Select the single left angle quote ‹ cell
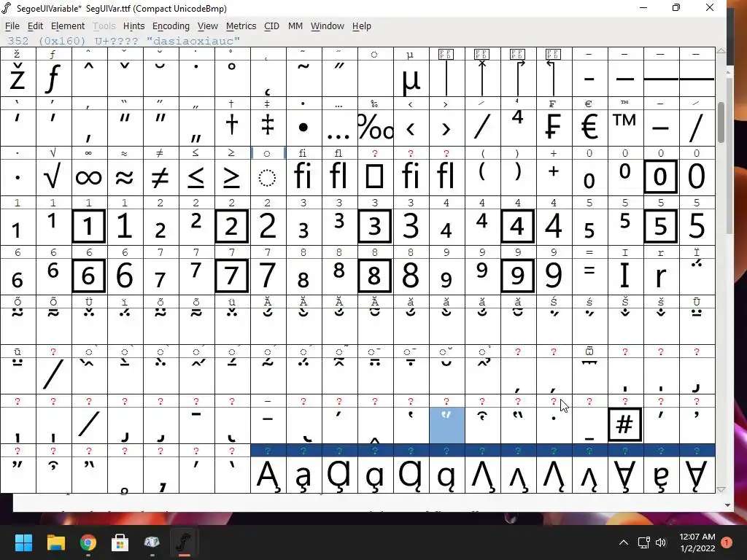The height and width of the screenshot is (560, 747). click(x=411, y=128)
